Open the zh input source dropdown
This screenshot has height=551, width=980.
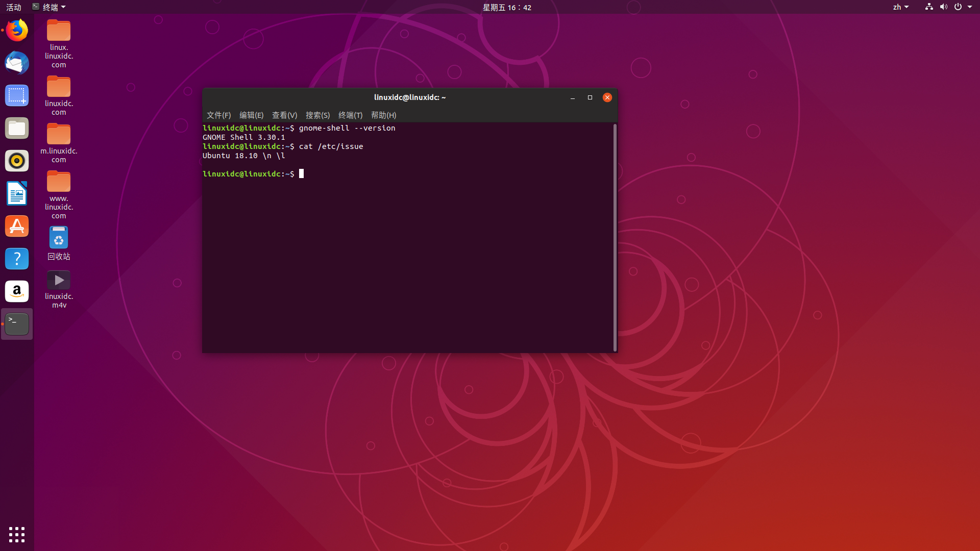point(901,7)
